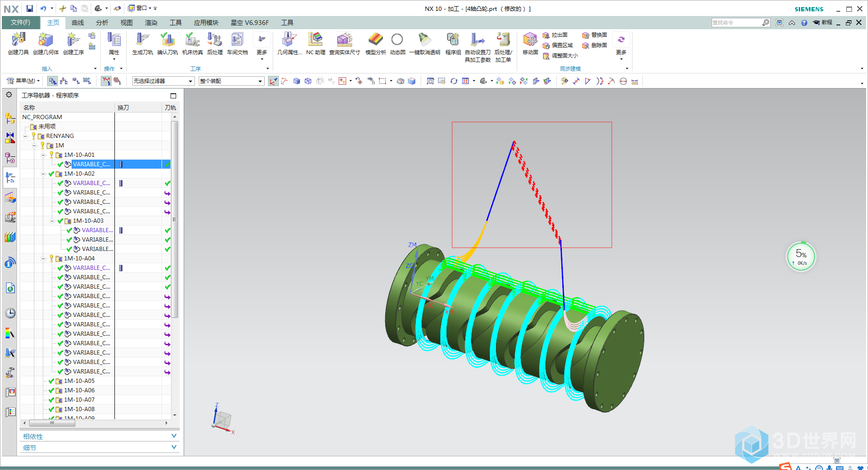Click the Create Operation (创建工序) icon
This screenshot has height=470, width=868.
point(73,43)
